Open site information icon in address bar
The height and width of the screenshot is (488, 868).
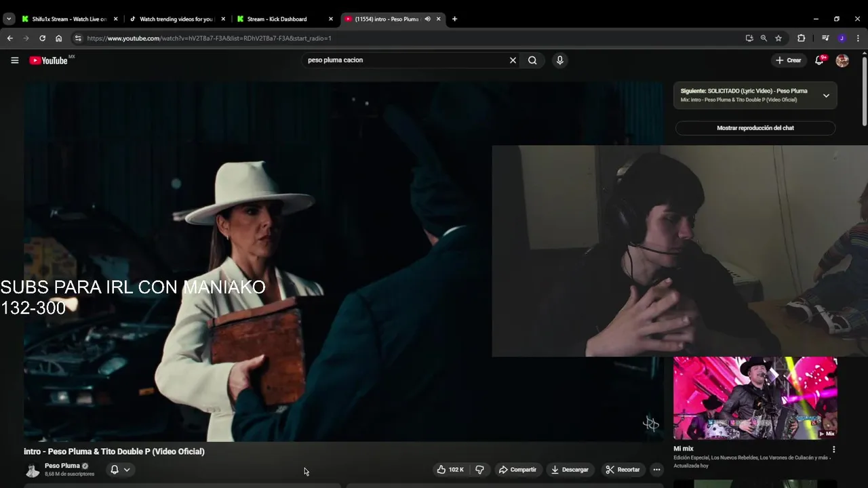[77, 39]
